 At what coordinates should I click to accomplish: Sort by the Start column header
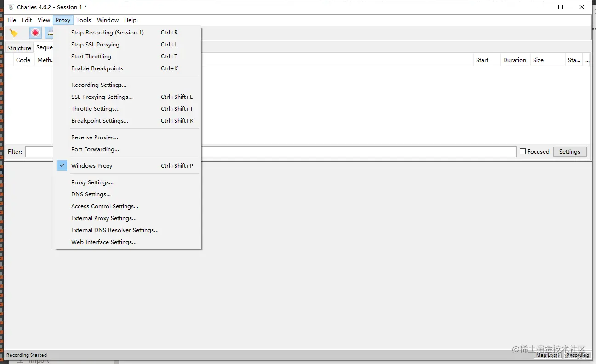(x=487, y=60)
